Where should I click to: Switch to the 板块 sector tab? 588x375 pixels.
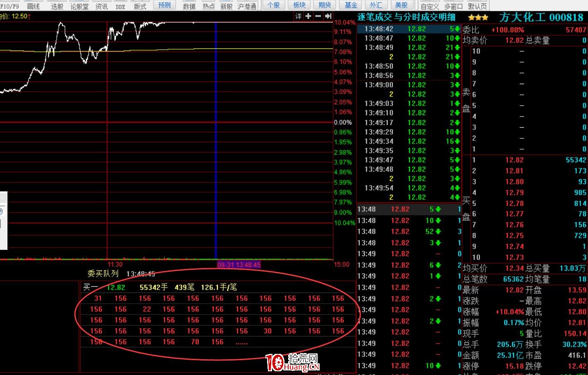[299, 5]
